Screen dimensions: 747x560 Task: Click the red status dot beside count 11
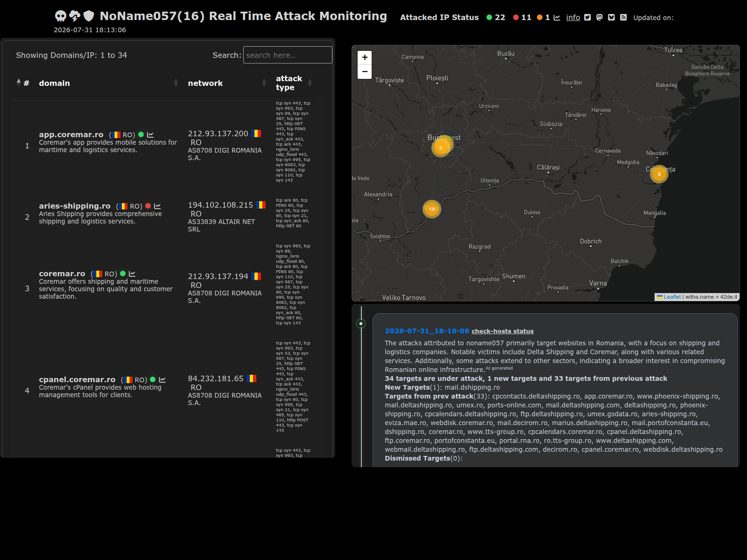(x=516, y=17)
